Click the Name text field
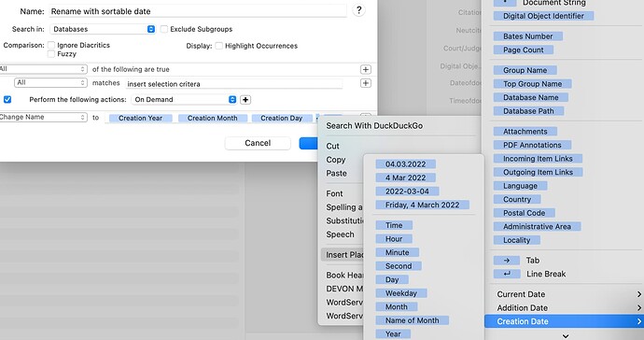The width and height of the screenshot is (644, 340). (x=198, y=11)
